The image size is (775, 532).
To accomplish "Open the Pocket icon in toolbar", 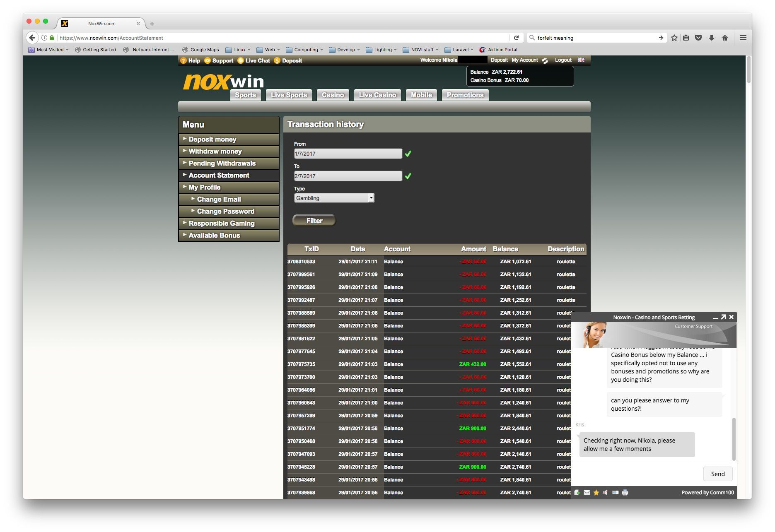I will pyautogui.click(x=698, y=38).
